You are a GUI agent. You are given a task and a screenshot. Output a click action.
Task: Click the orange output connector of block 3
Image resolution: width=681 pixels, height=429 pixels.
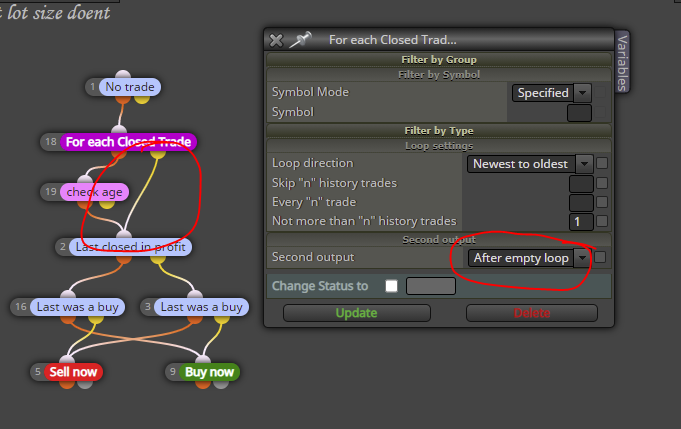[x=195, y=319]
